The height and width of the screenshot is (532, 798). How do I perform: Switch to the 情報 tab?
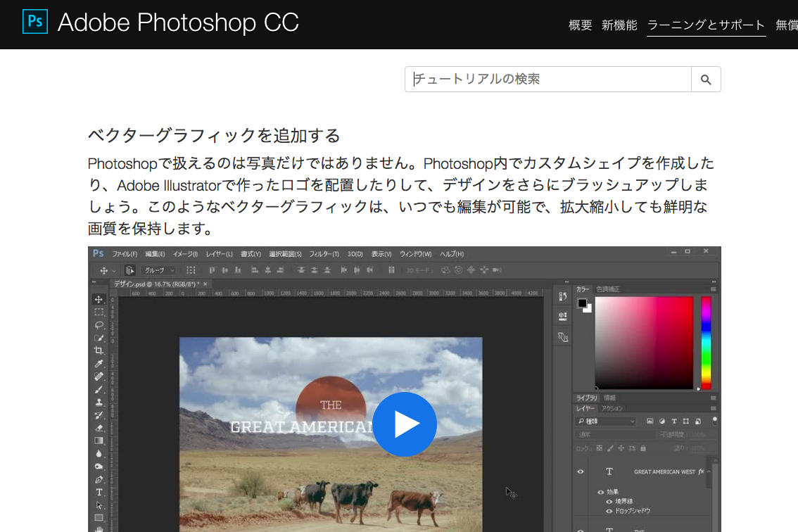click(x=609, y=398)
